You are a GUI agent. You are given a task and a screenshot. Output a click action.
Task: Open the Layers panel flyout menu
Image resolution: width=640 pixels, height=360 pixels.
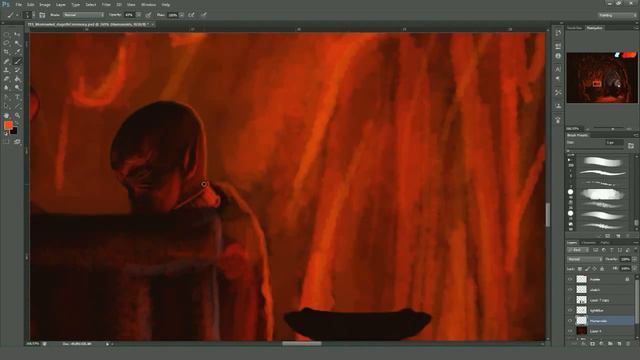636,243
